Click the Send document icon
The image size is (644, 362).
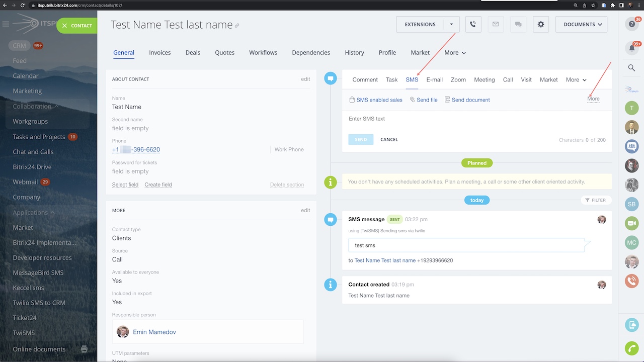pyautogui.click(x=447, y=100)
